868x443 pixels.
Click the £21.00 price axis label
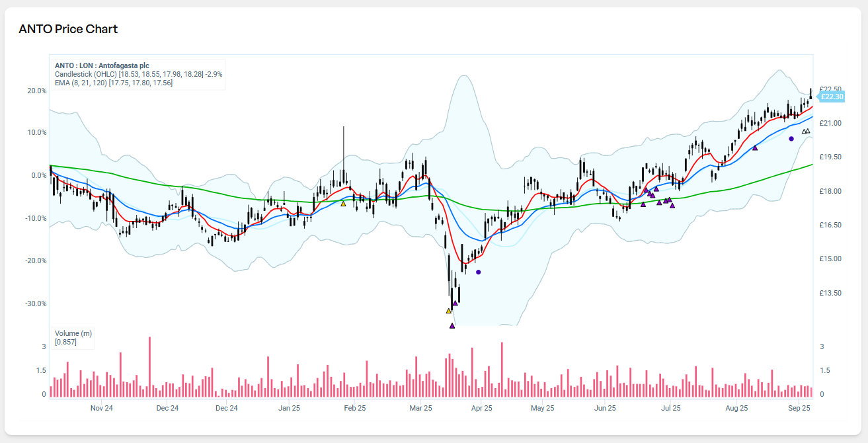click(x=830, y=124)
